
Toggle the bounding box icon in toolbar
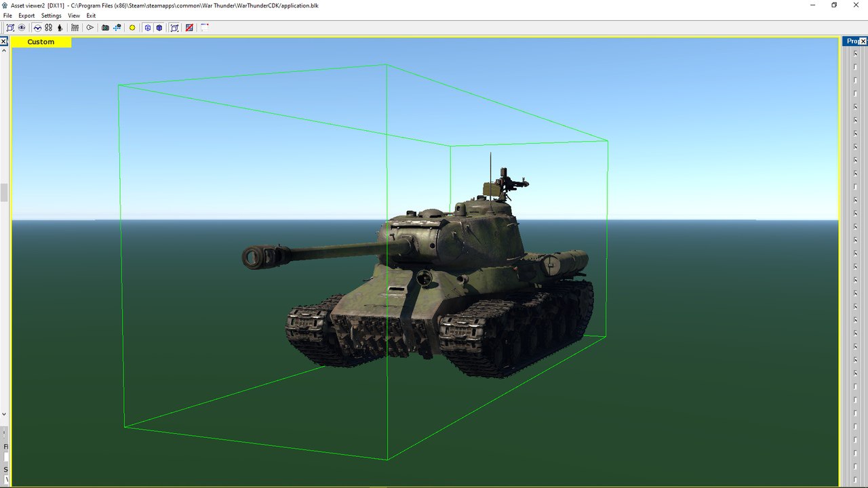pos(174,28)
